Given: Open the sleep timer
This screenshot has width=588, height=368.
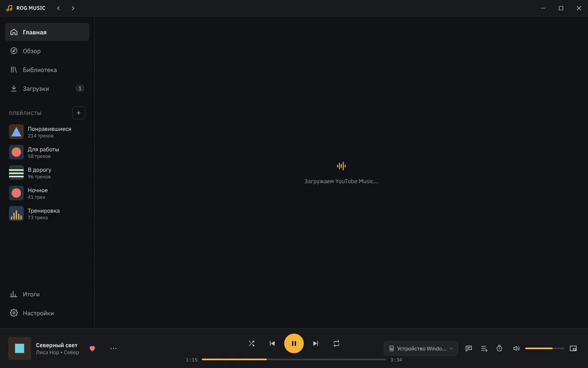Looking at the screenshot, I should click(x=499, y=348).
